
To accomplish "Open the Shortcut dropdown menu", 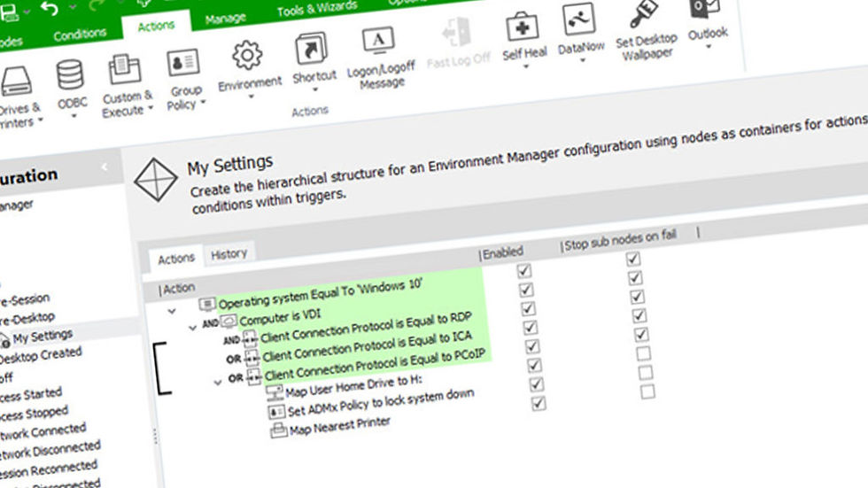I will point(315,89).
